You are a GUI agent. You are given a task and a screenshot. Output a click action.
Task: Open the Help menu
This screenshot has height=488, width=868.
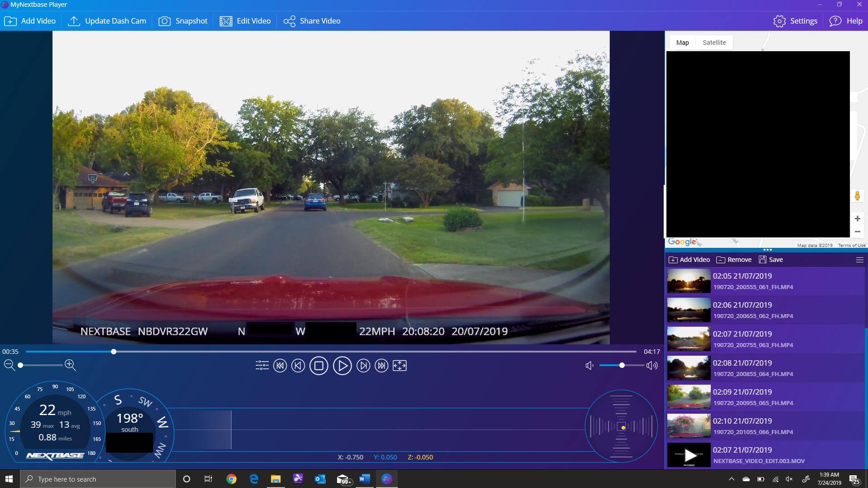[x=846, y=21]
